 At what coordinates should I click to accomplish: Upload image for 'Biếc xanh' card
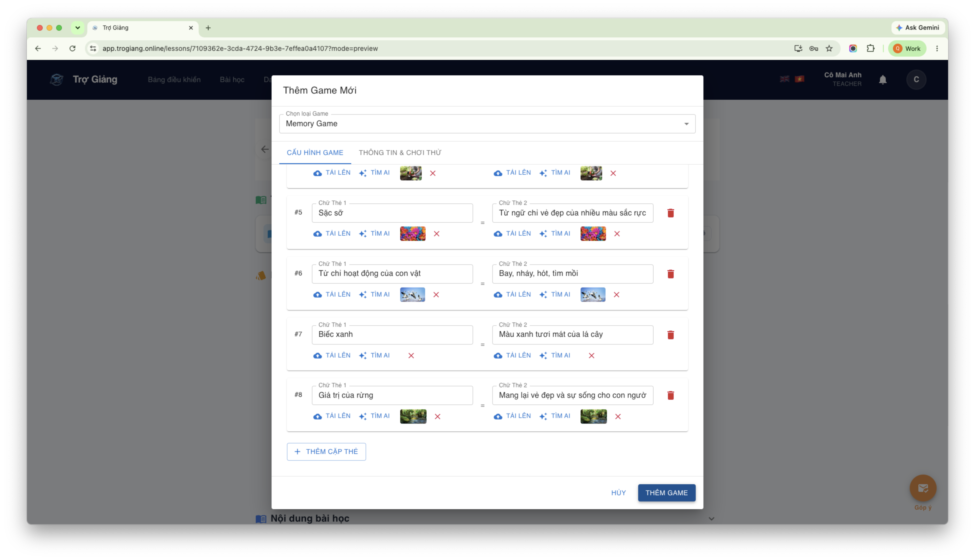332,355
